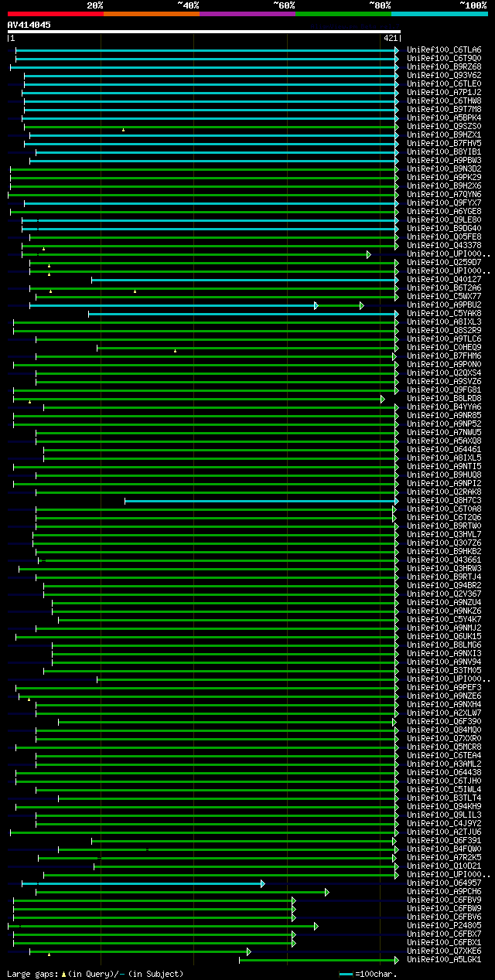Select label UniRef100_Q3HVL7
The width and height of the screenshot is (495, 980).
(444, 535)
